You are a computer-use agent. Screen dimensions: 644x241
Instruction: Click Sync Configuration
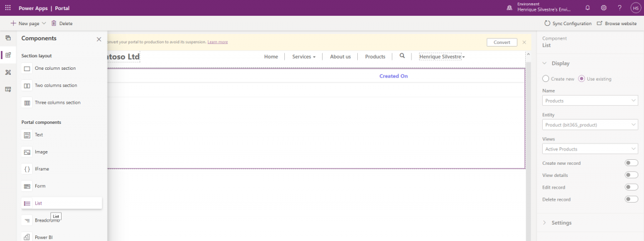pos(568,23)
